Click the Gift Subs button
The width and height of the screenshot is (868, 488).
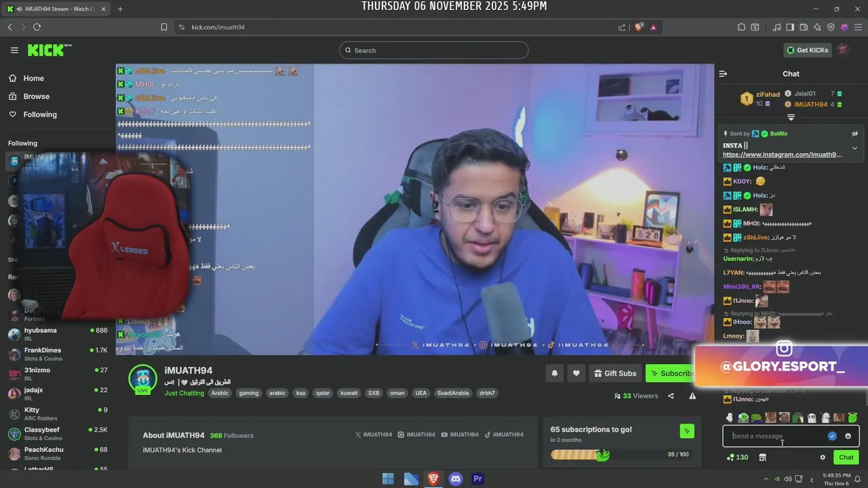pyautogui.click(x=614, y=373)
